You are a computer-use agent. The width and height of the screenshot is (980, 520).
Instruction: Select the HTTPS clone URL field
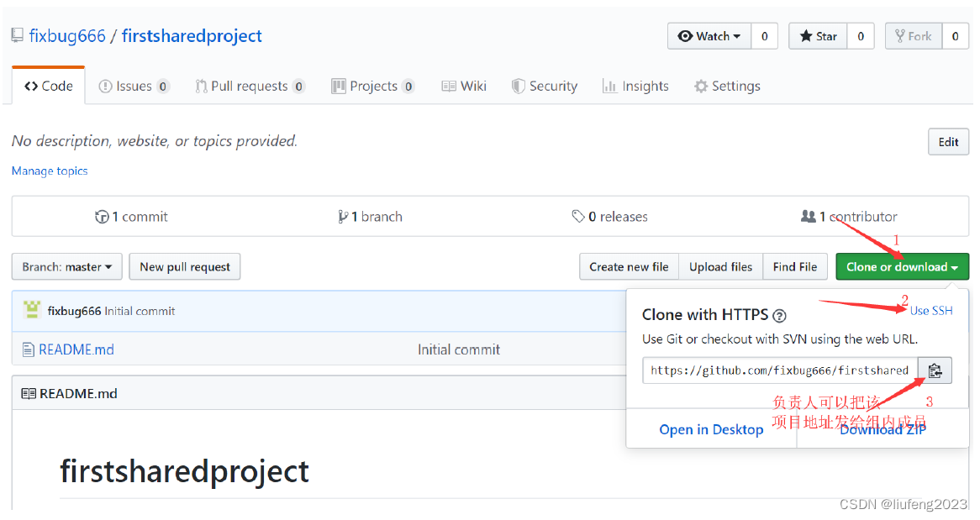pos(780,370)
